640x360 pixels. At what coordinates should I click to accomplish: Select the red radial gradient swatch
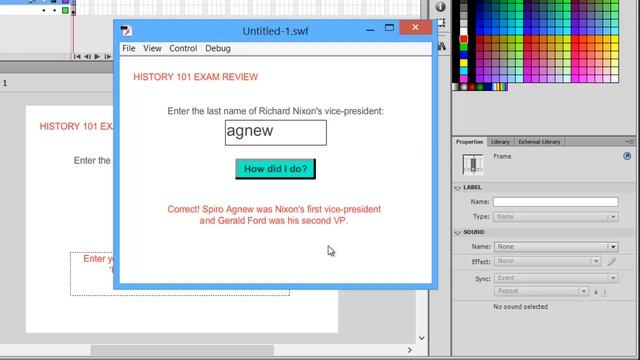(472, 87)
